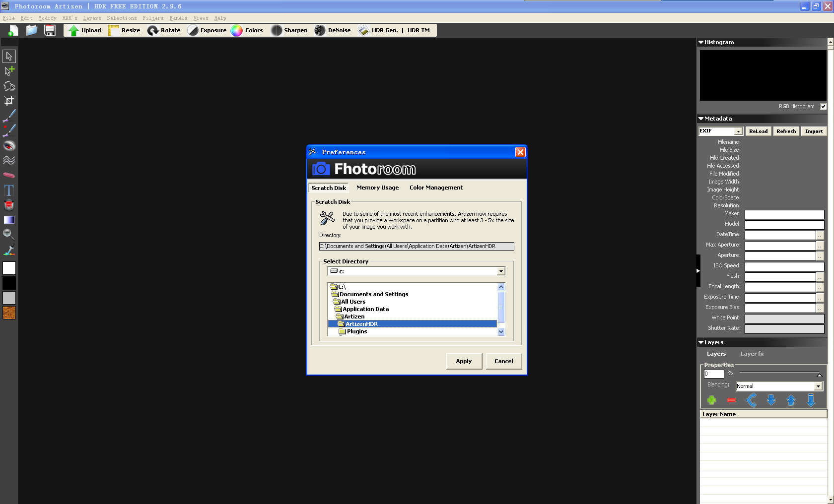Open the Filters menu
Image resolution: width=834 pixels, height=504 pixels.
153,18
